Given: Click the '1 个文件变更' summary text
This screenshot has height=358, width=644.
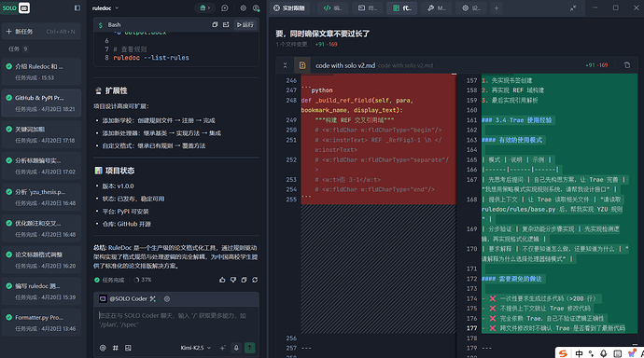Looking at the screenshot, I should pyautogui.click(x=291, y=45).
